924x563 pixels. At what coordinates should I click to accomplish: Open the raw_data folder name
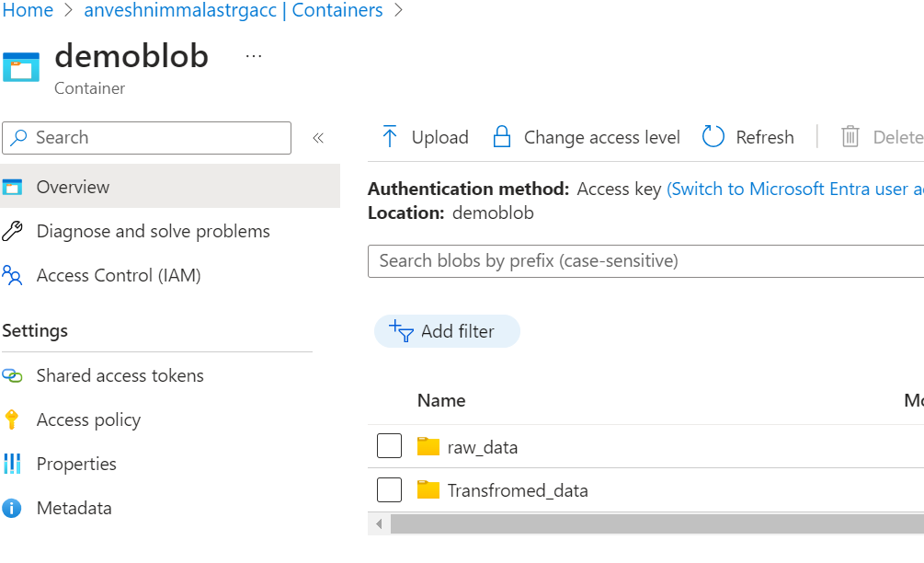[482, 447]
